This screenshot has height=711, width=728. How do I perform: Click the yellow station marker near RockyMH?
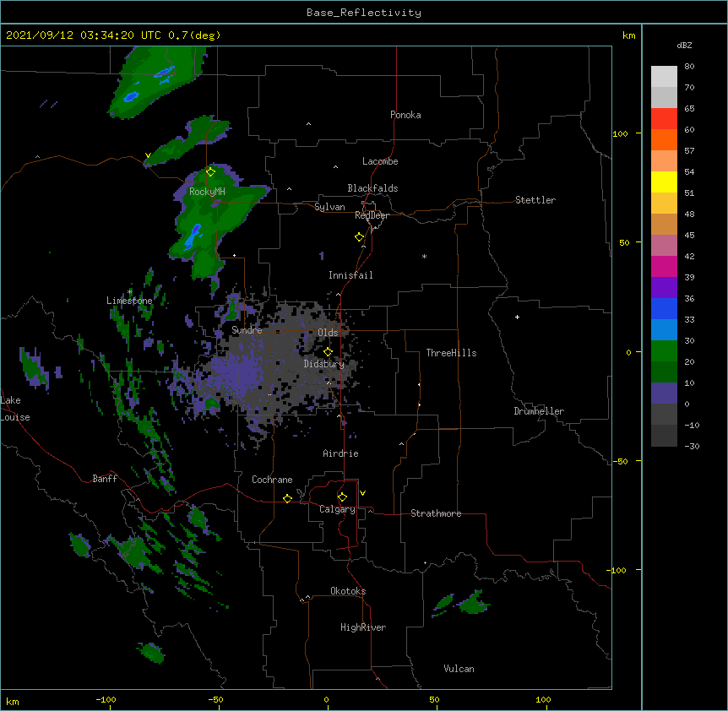click(210, 172)
